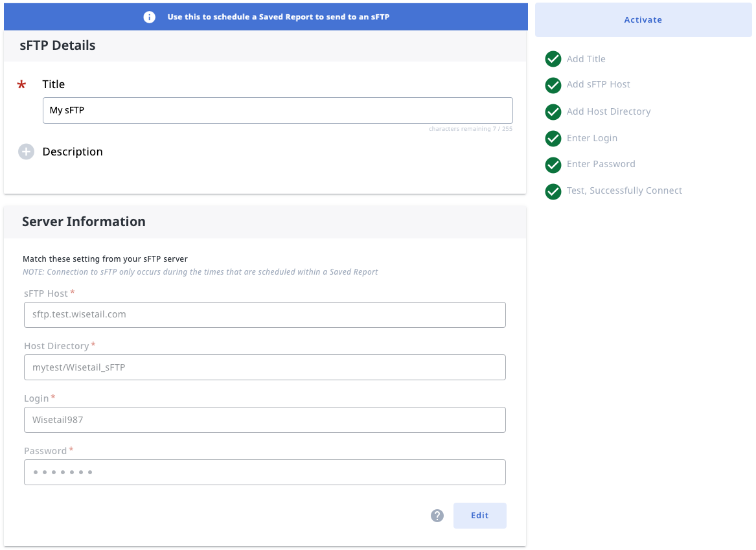Image resolution: width=756 pixels, height=550 pixels.
Task: Click the Add Host Directory checklist text
Action: click(608, 111)
